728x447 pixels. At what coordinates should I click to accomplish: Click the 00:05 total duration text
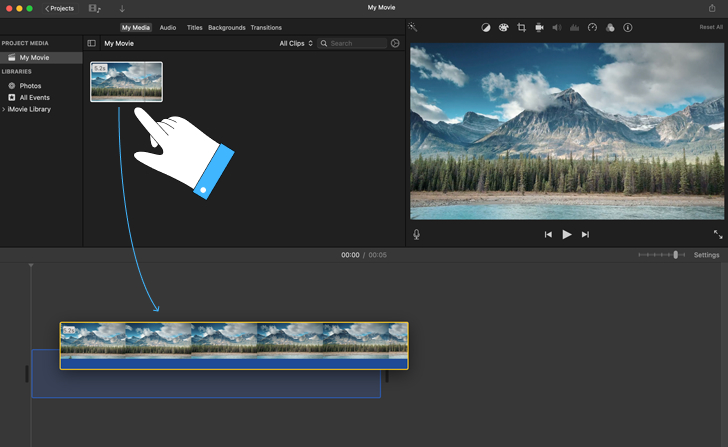pos(377,255)
